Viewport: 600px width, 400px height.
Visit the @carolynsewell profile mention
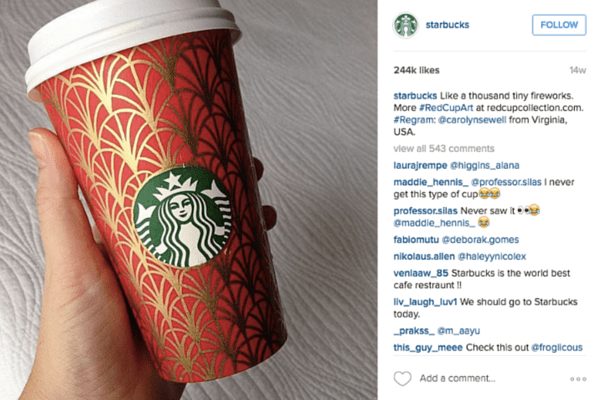472,120
